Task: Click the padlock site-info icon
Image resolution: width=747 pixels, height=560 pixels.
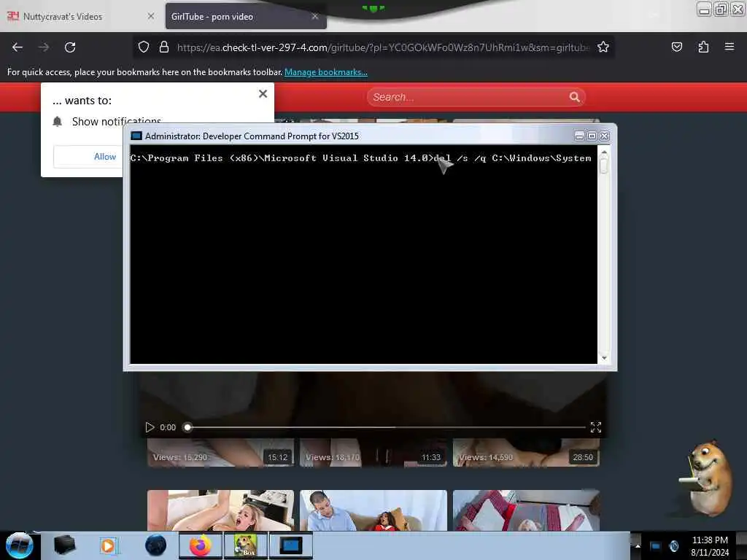Action: [164, 47]
